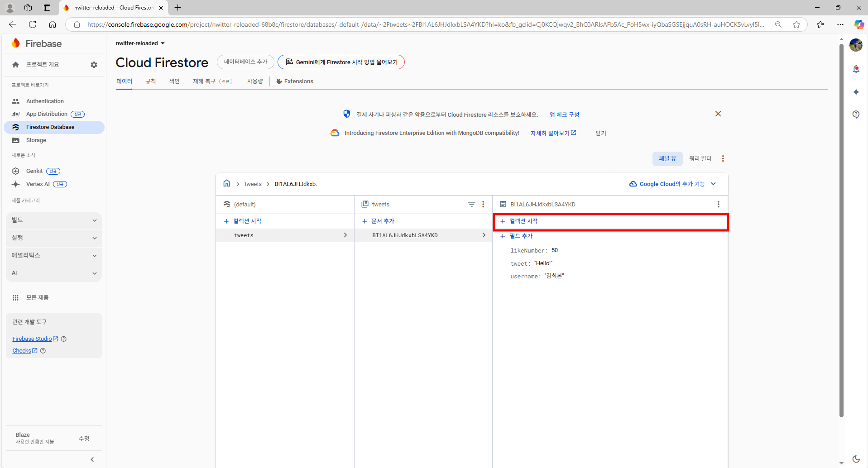The width and height of the screenshot is (868, 468).
Task: Add a field with 필드 추가
Action: [516, 236]
